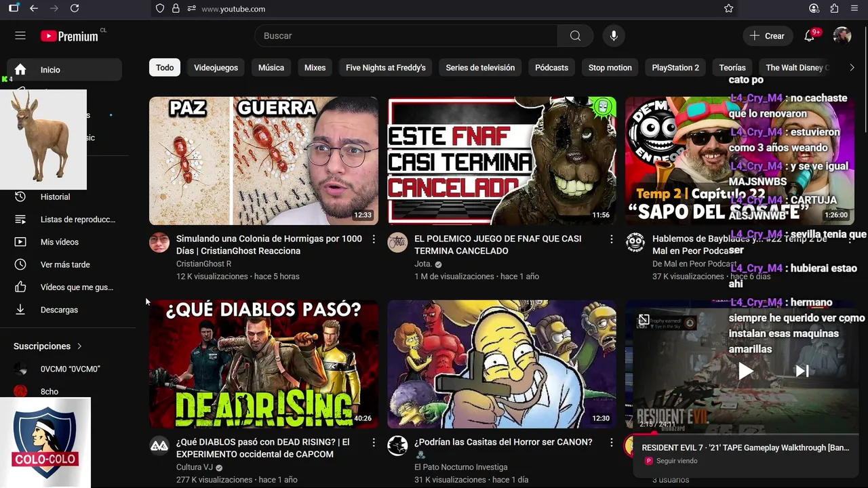Image resolution: width=868 pixels, height=488 pixels.
Task: Select Five Nights at Freddy's chip
Action: click(386, 68)
